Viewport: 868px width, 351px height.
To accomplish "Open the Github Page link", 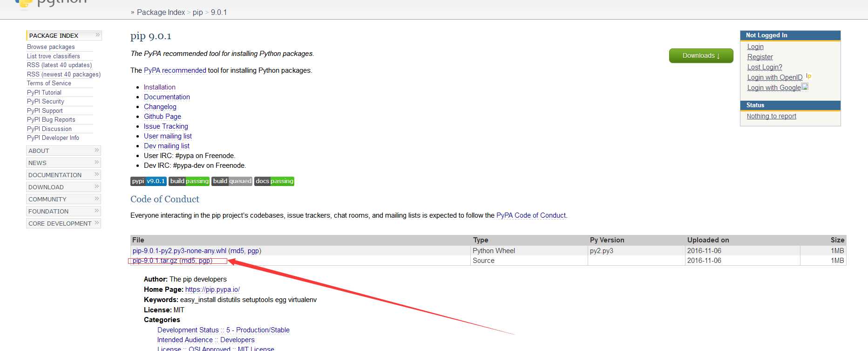I will point(163,117).
